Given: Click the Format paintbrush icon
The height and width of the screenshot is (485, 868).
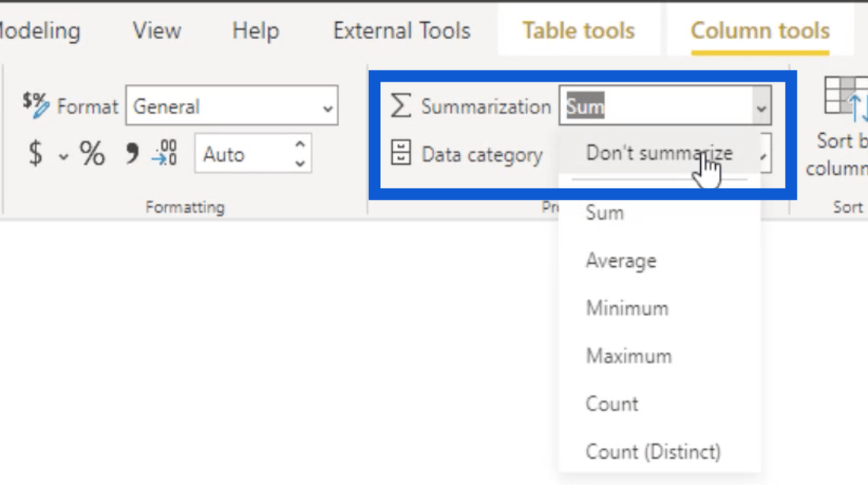Looking at the screenshot, I should [x=36, y=105].
